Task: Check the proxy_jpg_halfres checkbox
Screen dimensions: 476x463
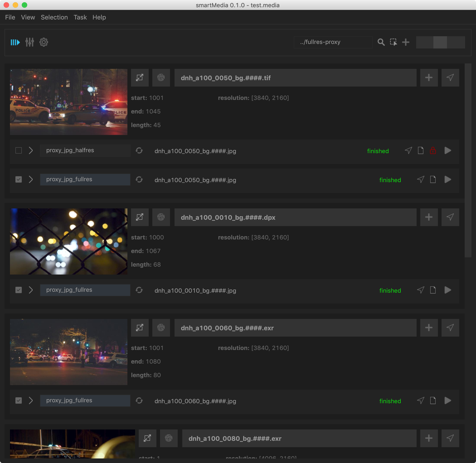Action: tap(19, 151)
